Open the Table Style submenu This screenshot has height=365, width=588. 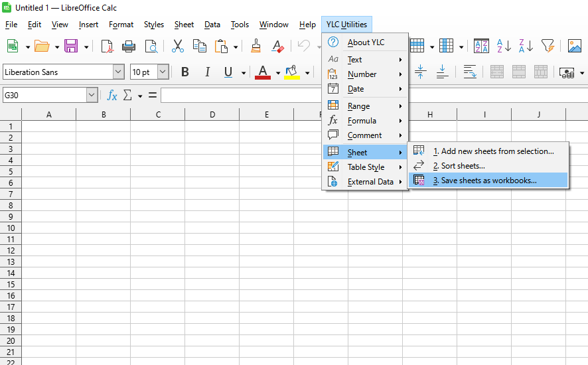[366, 167]
